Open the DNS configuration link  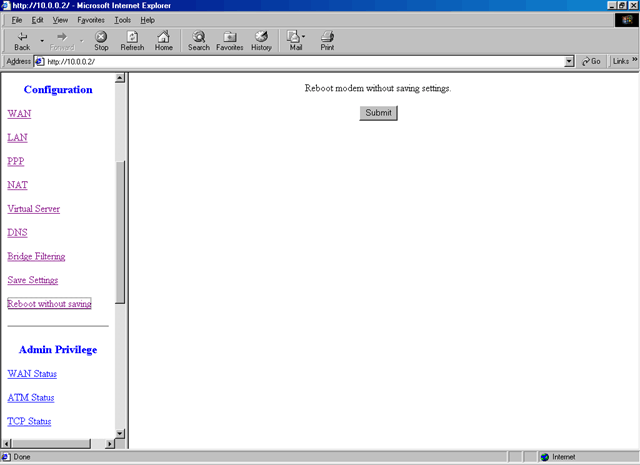pyautogui.click(x=17, y=232)
